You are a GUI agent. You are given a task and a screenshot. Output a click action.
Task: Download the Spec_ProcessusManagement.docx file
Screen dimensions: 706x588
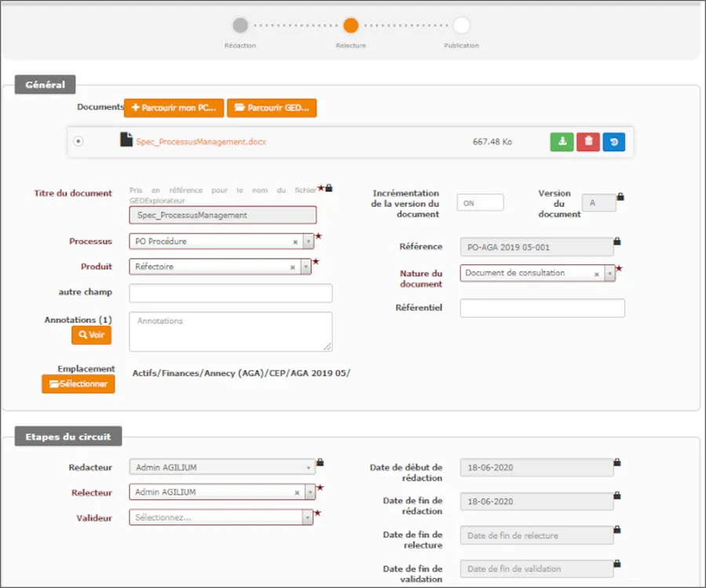coord(562,142)
